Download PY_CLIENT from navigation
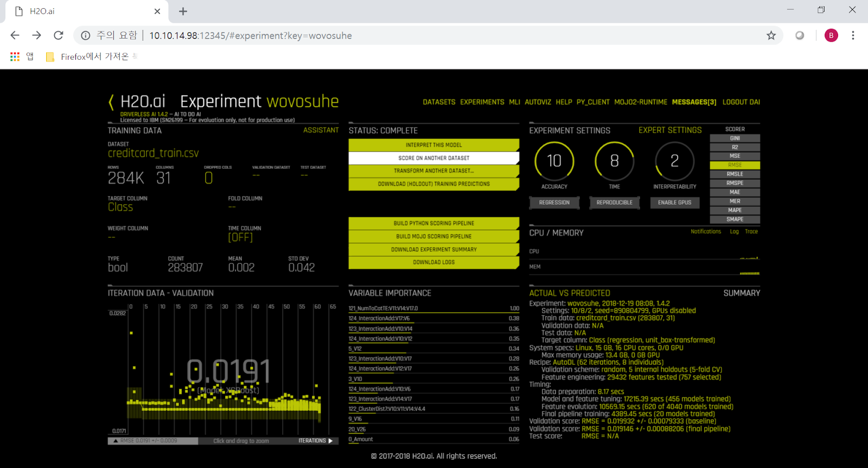The height and width of the screenshot is (468, 868). click(593, 102)
